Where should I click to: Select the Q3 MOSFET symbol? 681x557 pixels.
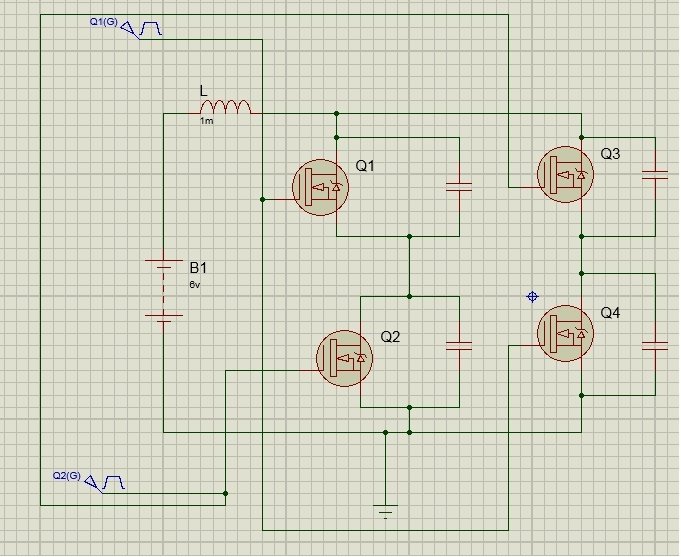[565, 175]
